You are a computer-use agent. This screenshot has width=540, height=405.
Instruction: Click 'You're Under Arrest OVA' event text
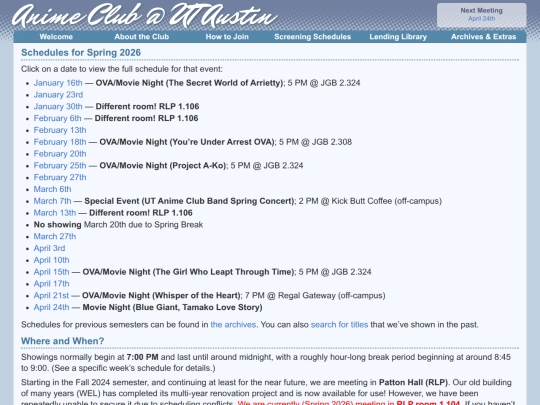[222, 142]
